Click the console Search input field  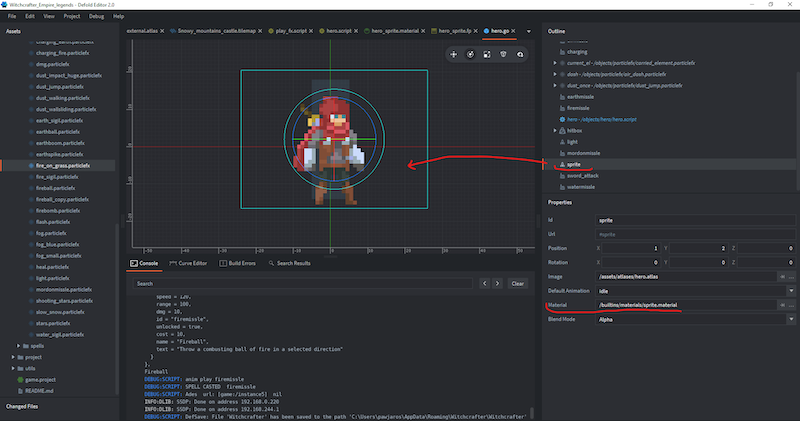300,283
